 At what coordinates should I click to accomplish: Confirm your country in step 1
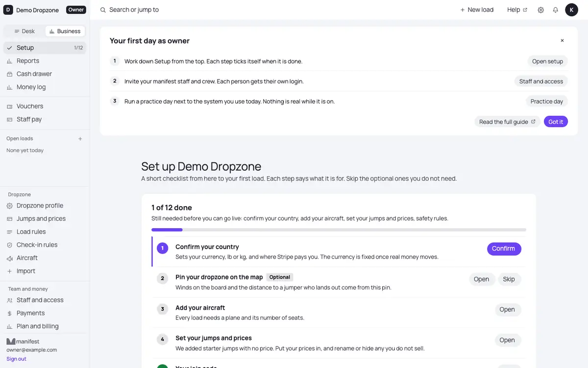click(504, 249)
